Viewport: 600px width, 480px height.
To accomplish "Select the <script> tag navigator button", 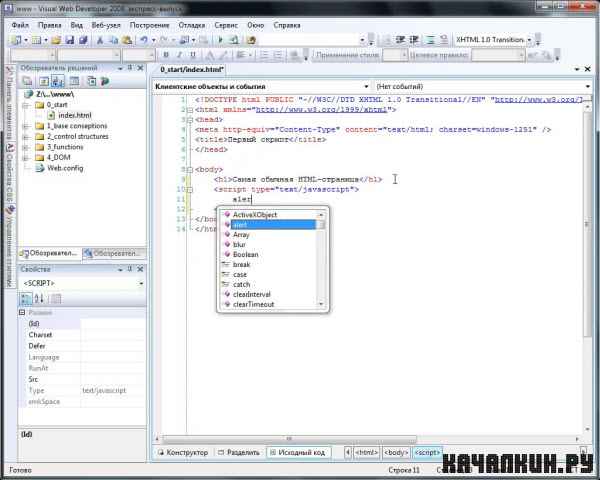I will tap(427, 452).
